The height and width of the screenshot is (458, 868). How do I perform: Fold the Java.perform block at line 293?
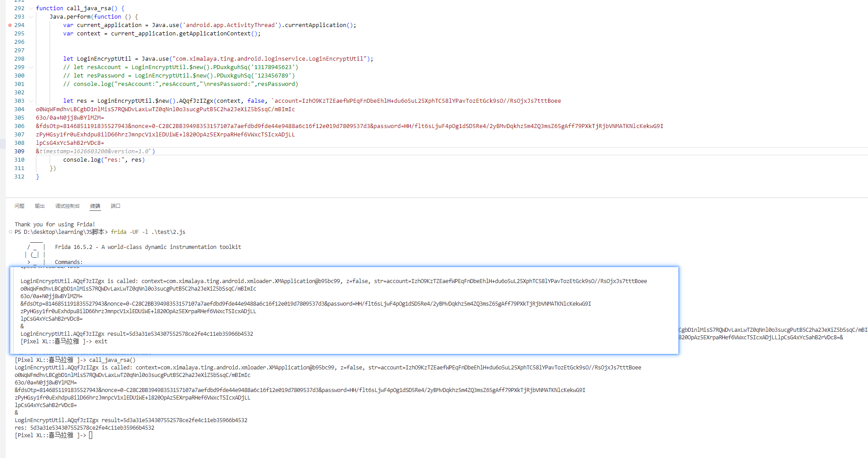point(31,17)
